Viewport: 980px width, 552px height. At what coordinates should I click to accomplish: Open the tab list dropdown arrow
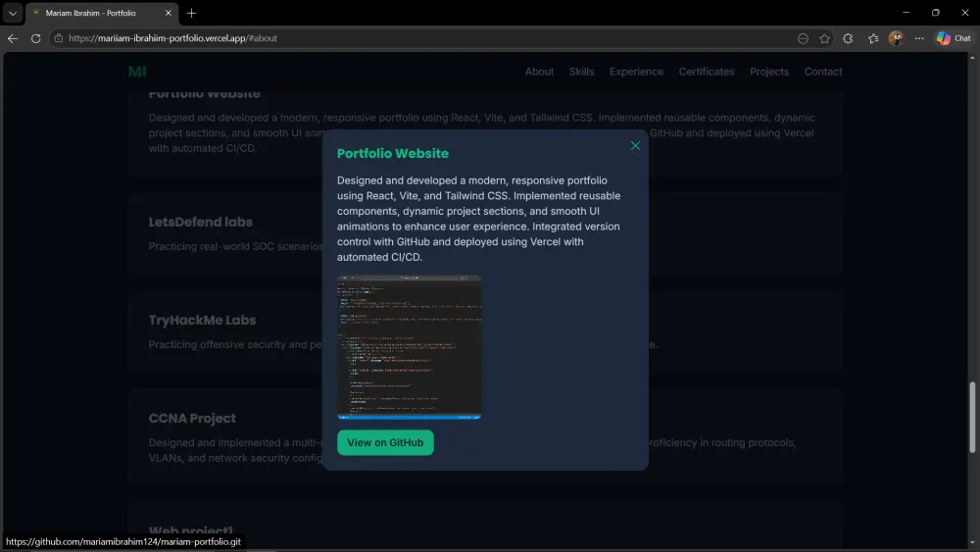(13, 13)
